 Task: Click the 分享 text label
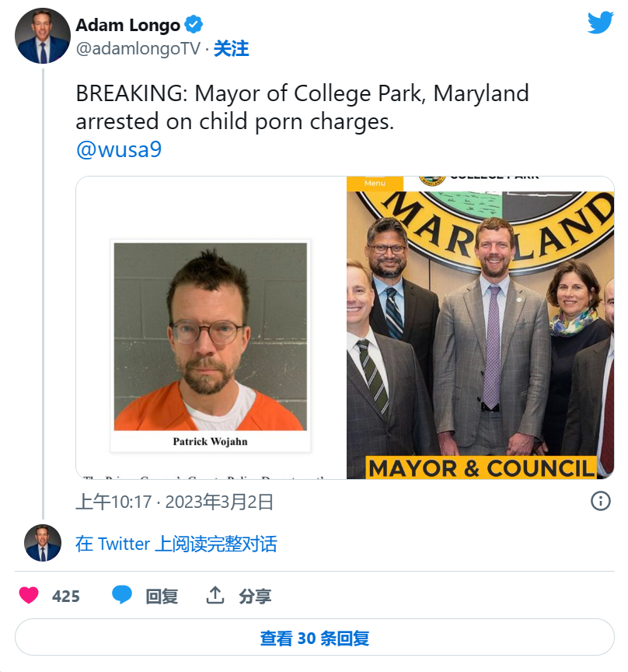255,597
